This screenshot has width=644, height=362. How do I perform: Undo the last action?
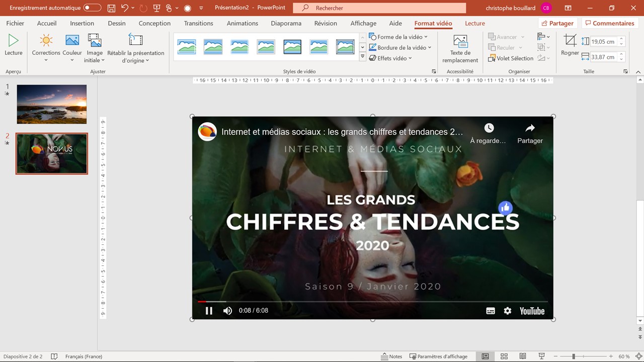(125, 8)
